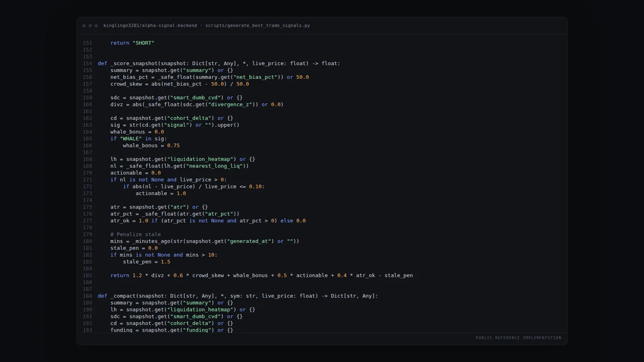Image resolution: width=644 pixels, height=362 pixels.
Task: Click stale_pen = 0.0 line
Action: tap(134, 248)
